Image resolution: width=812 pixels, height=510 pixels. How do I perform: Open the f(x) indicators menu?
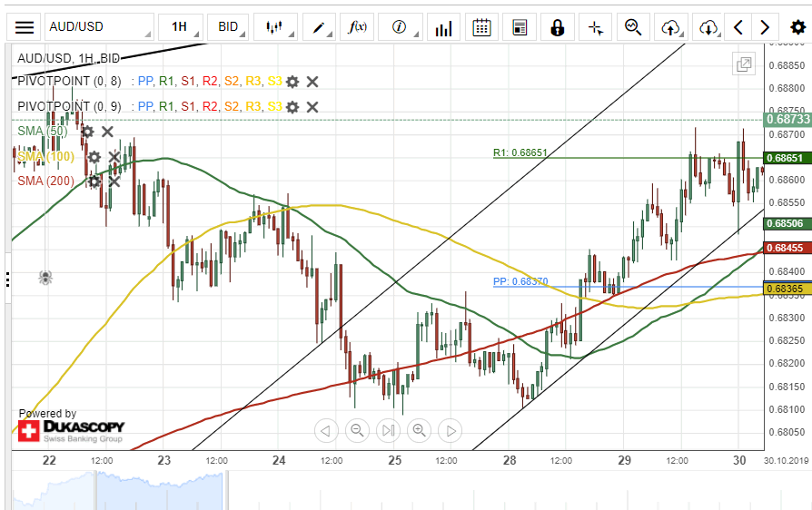pos(358,27)
